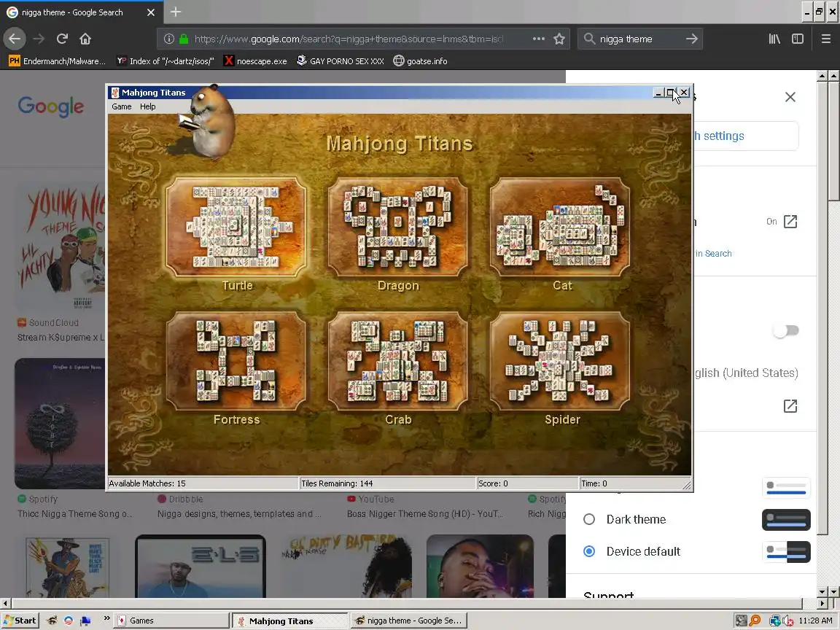Click the search bar go arrow
The image size is (840, 630).
click(691, 39)
